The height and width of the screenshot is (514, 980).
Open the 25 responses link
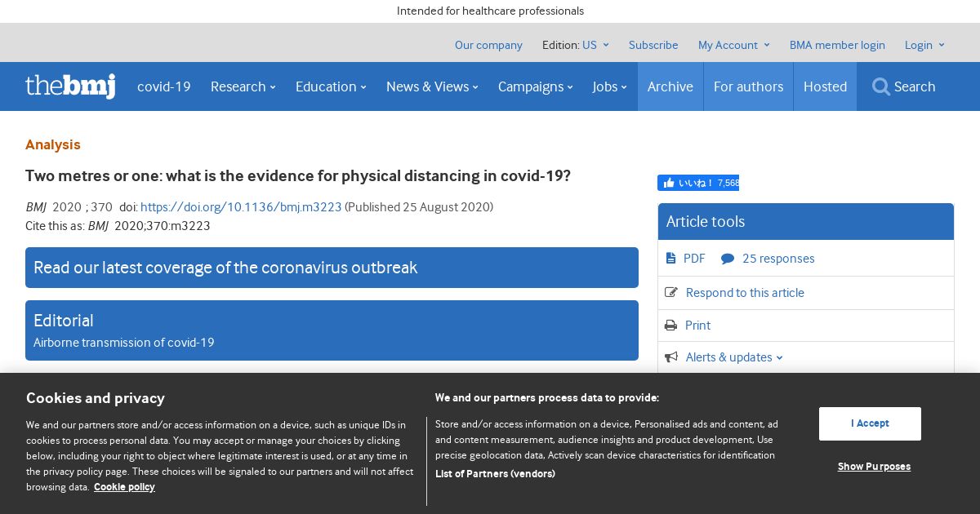[778, 259]
